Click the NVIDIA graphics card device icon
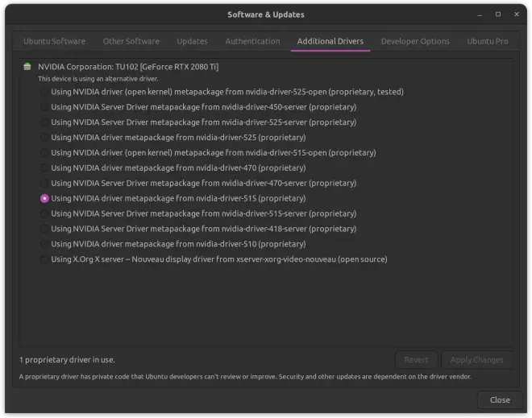Image resolution: width=532 pixels, height=418 pixels. tap(27, 67)
